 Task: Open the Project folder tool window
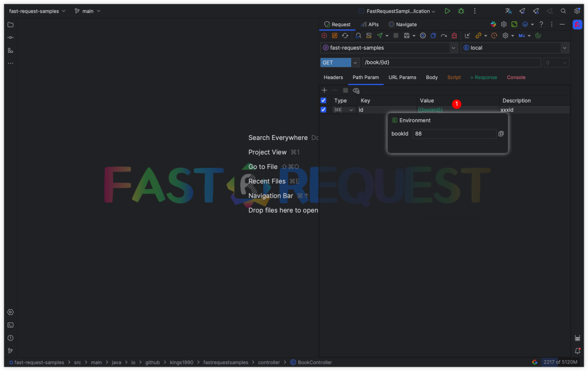(10, 25)
